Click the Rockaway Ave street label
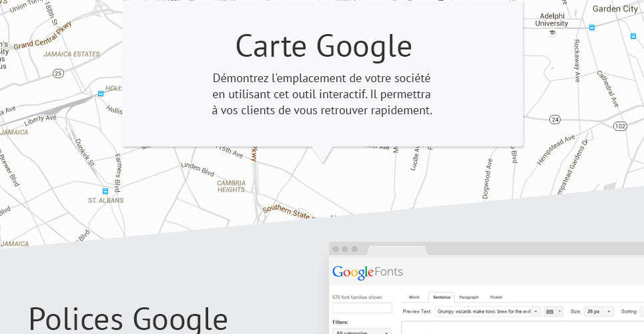 pyautogui.click(x=577, y=61)
